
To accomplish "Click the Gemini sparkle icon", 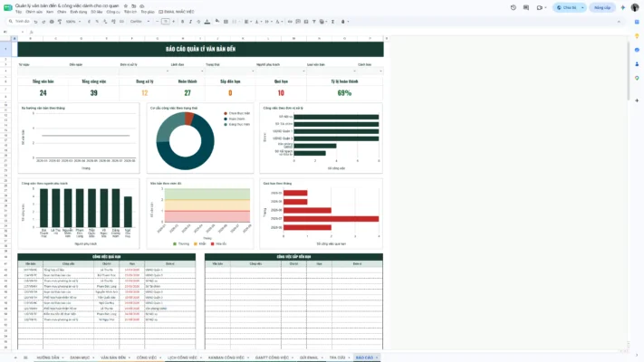I will pos(622,7).
